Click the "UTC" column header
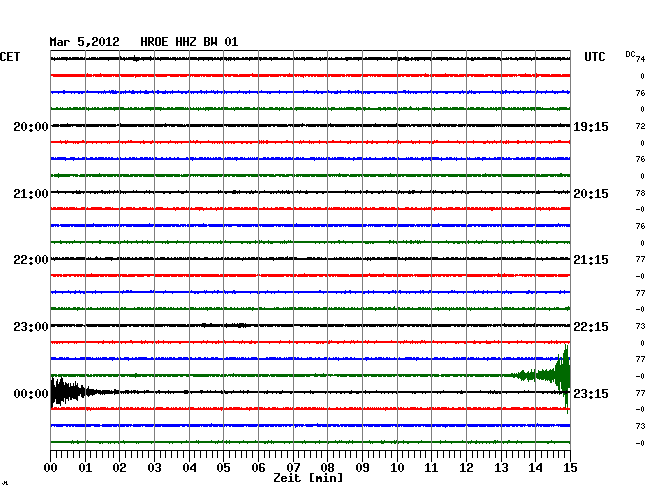650x494 pixels. pos(595,57)
